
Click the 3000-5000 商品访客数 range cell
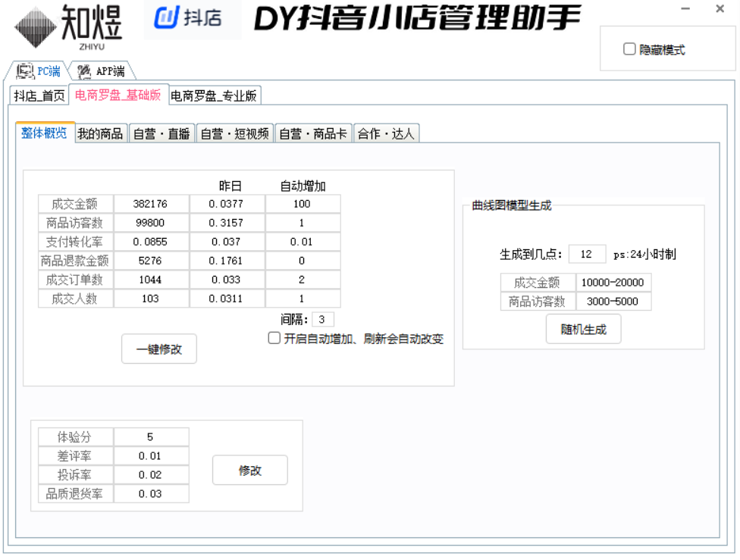tap(613, 301)
